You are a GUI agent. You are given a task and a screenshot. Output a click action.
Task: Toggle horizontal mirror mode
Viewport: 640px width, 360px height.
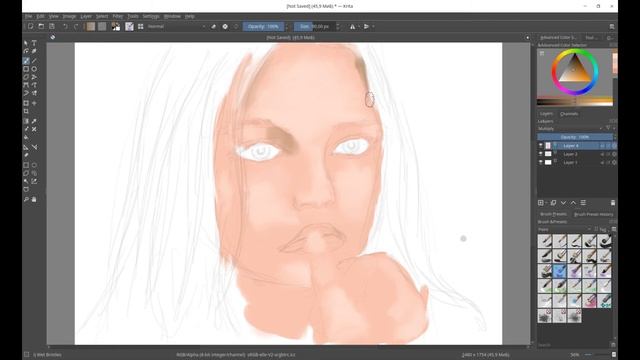tap(352, 27)
